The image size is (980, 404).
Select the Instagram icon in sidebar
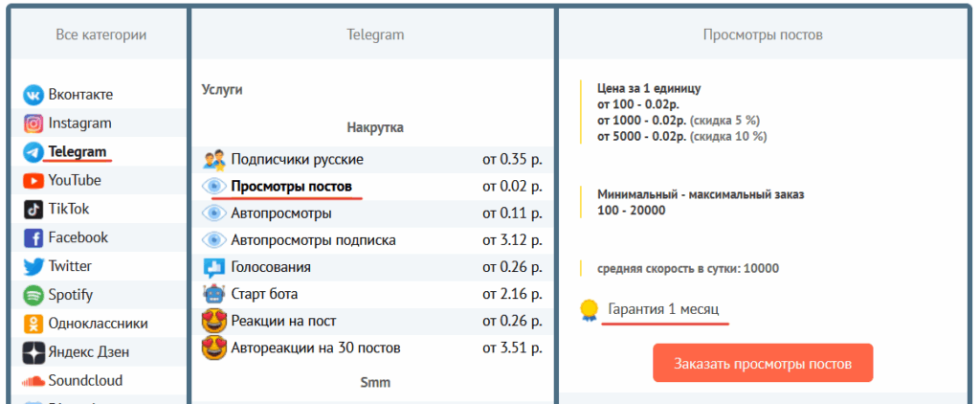pyautogui.click(x=33, y=123)
